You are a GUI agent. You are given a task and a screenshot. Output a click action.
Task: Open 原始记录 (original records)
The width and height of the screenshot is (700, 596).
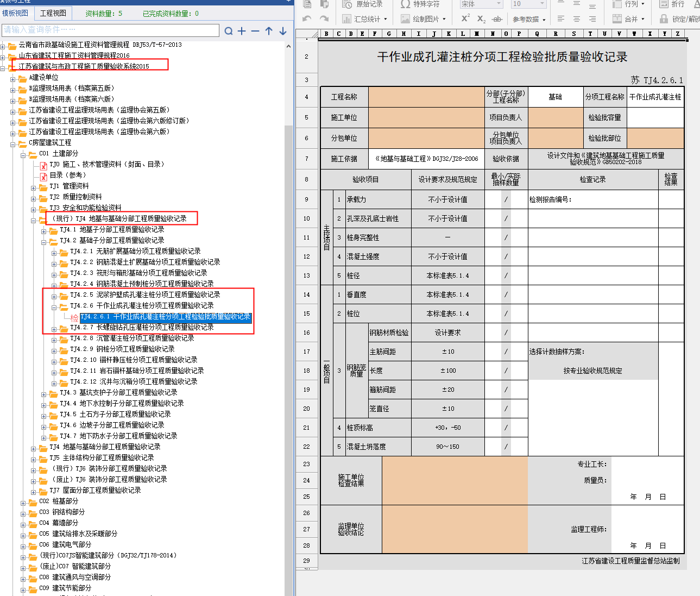pyautogui.click(x=362, y=4)
